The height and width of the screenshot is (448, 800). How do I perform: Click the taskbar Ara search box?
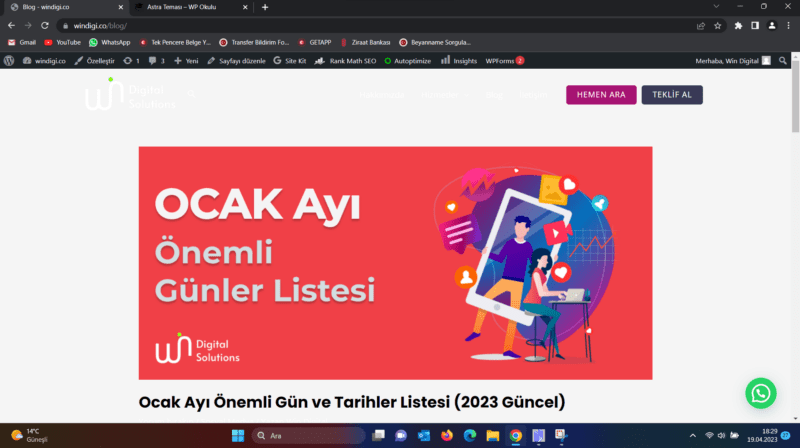(x=309, y=436)
